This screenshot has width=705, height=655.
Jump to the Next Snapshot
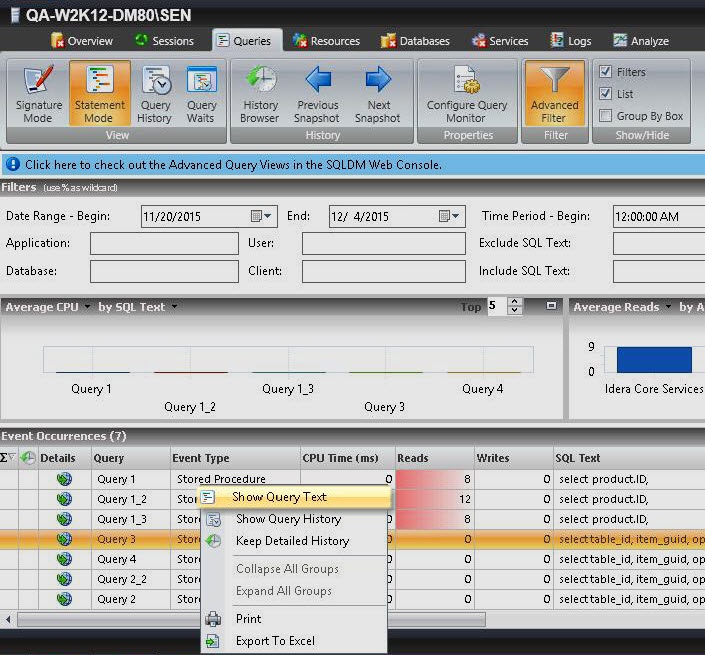tap(378, 93)
